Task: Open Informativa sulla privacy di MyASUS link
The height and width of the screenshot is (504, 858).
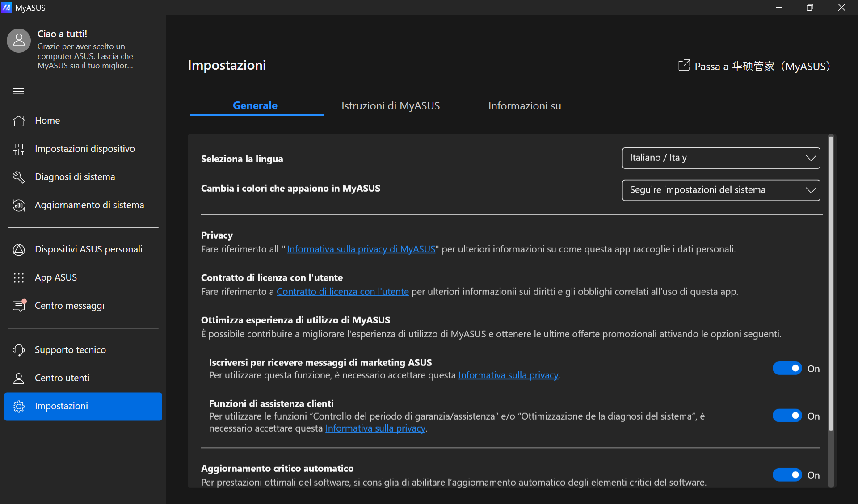Action: tap(361, 249)
